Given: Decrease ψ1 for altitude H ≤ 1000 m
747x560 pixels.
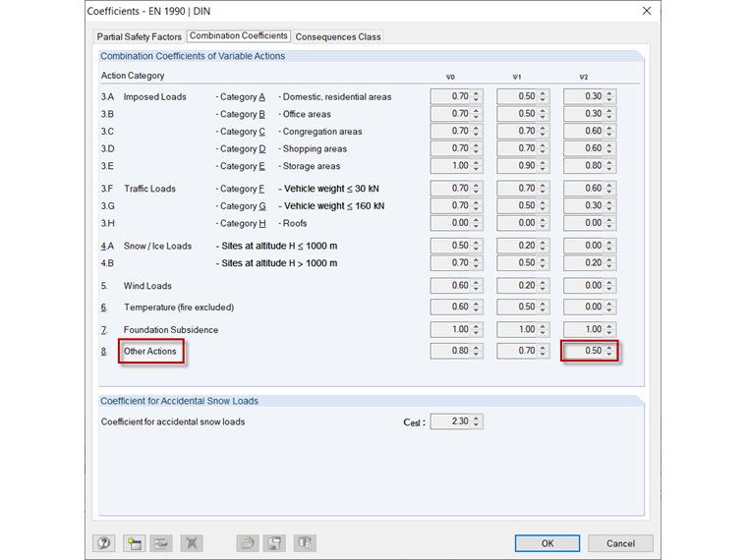Looking at the screenshot, I should [543, 249].
